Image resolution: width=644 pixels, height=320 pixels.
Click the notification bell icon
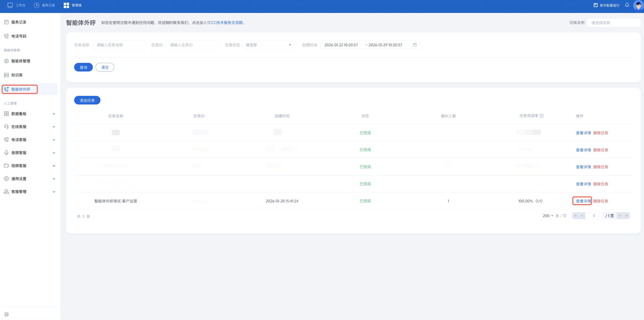pos(627,5)
